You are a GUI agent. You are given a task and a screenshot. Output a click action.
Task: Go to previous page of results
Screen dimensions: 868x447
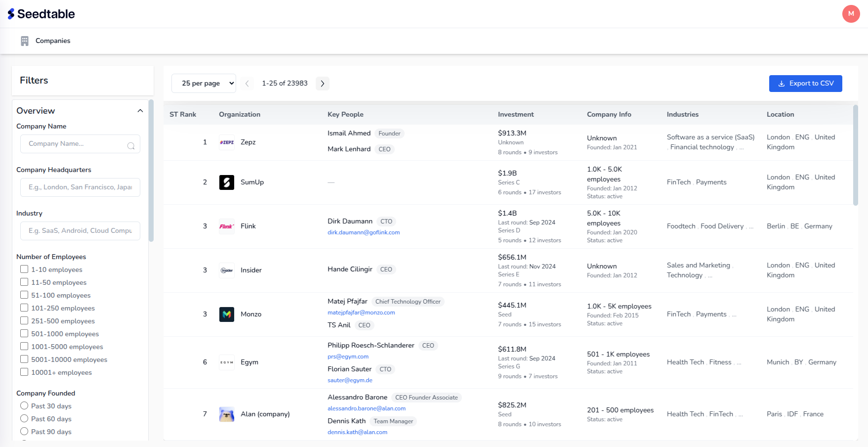pyautogui.click(x=247, y=84)
